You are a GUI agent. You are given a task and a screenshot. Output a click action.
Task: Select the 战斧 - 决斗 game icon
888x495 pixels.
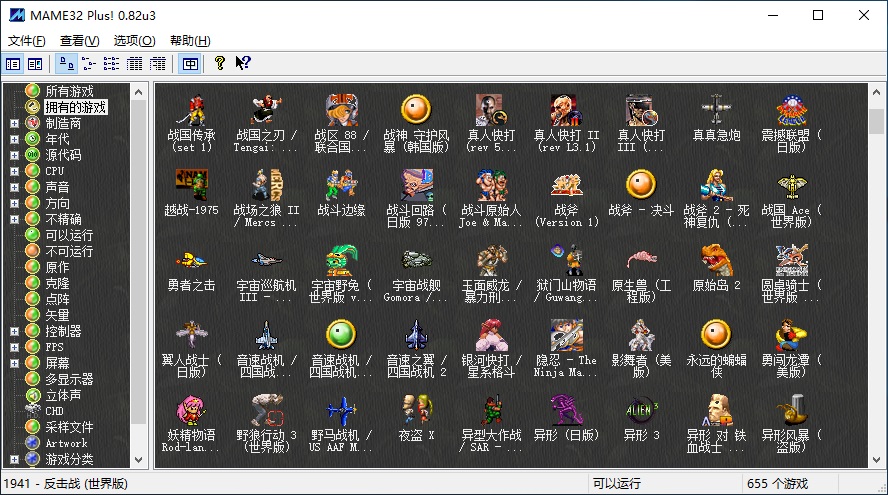click(641, 185)
